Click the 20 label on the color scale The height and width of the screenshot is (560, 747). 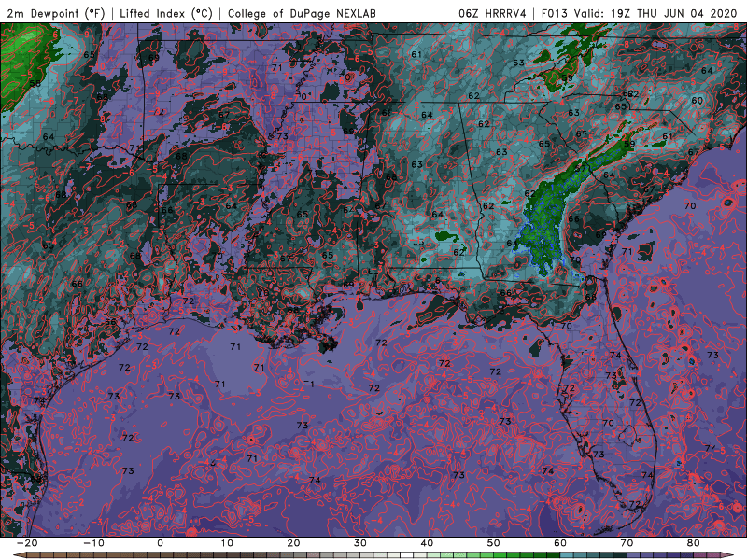[x=293, y=543]
